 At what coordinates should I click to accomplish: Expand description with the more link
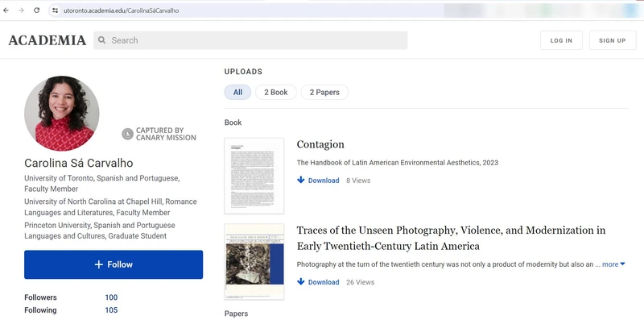tap(613, 264)
